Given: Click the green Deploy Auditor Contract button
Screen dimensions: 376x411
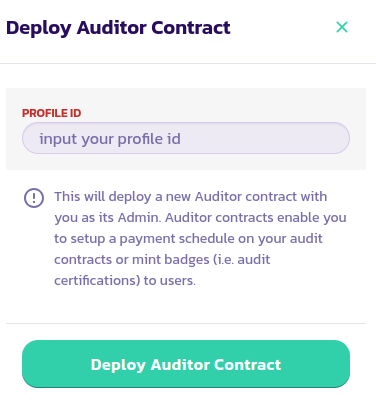Looking at the screenshot, I should coord(186,364).
